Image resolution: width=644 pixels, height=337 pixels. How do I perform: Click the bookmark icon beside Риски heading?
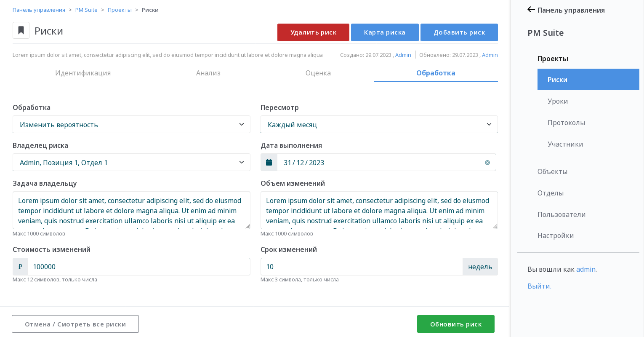(21, 30)
